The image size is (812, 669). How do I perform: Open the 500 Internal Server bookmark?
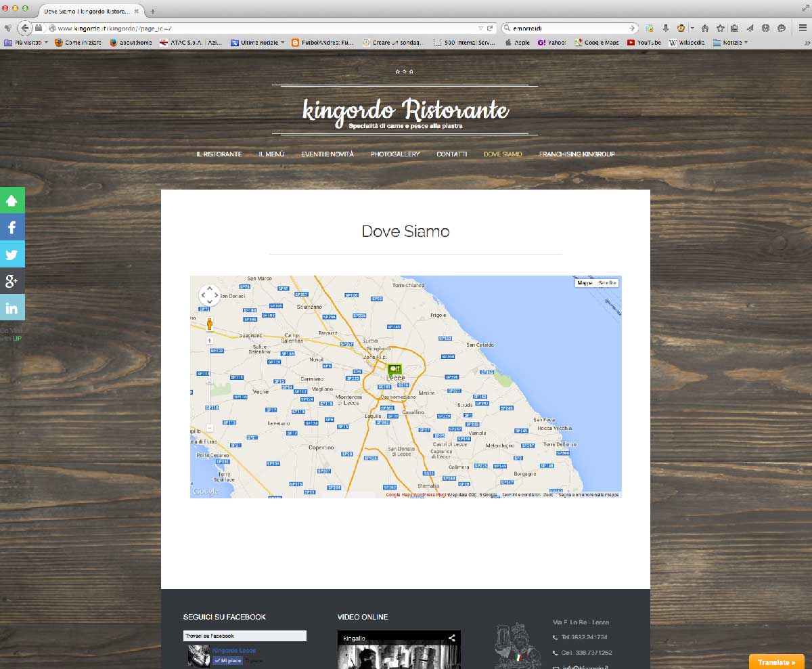465,42
